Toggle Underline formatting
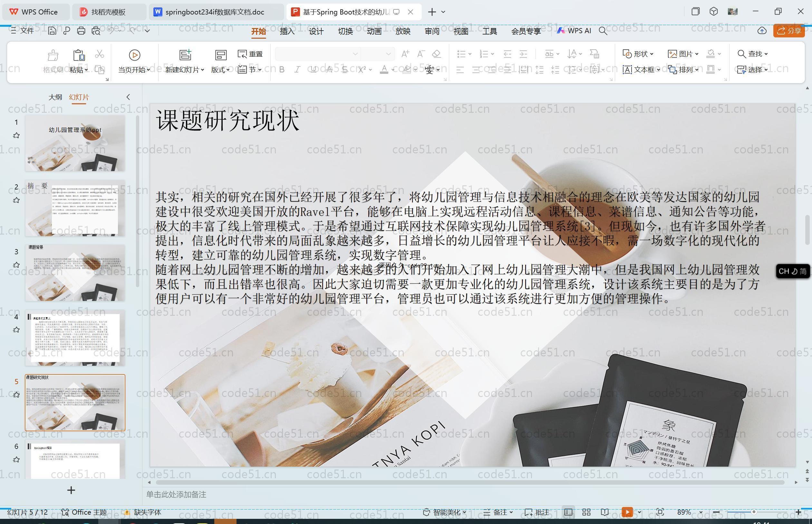Screen dimensions: 812x524 (313, 70)
